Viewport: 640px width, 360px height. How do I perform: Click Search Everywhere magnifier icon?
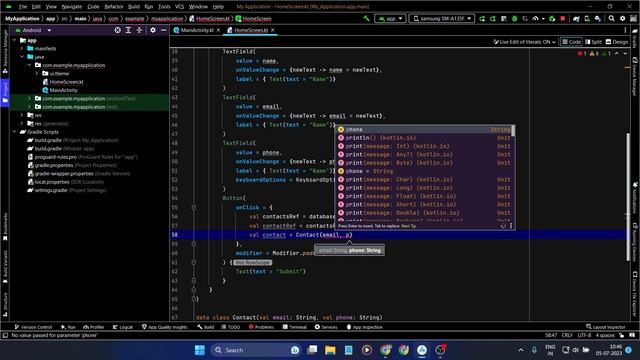(611, 18)
